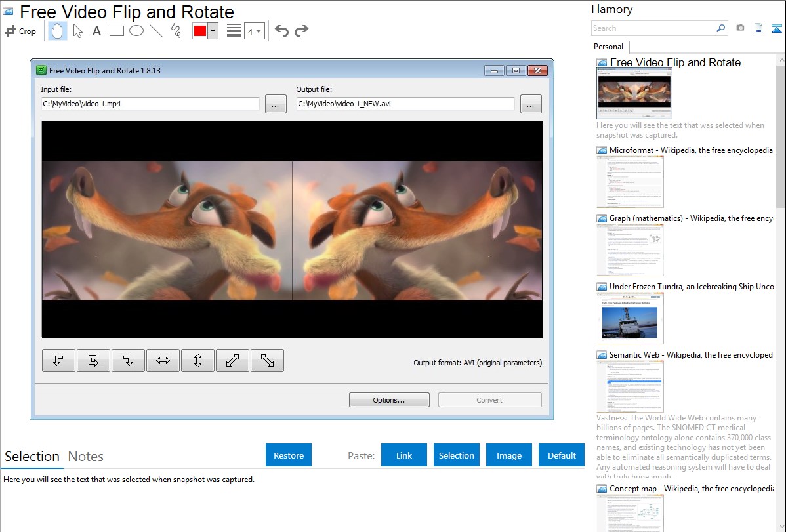Click the Paste Link button
Image resolution: width=786 pixels, height=532 pixels.
404,455
